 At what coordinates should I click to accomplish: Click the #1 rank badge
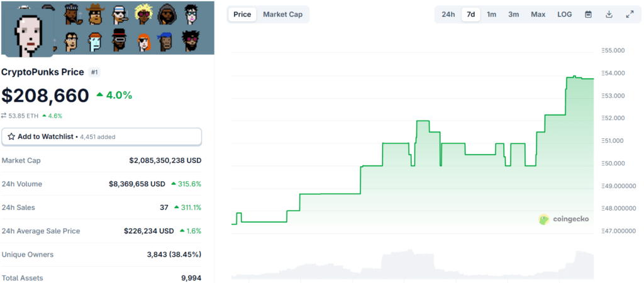[x=94, y=72]
